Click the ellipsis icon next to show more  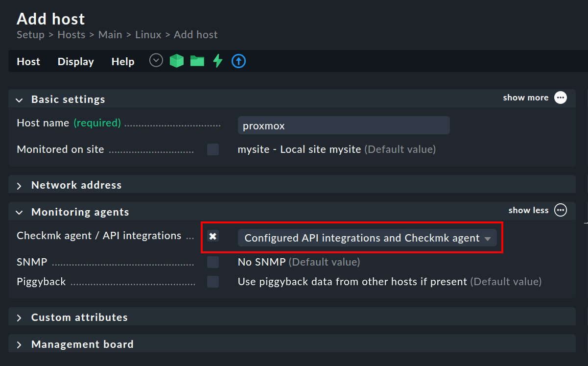pyautogui.click(x=561, y=98)
